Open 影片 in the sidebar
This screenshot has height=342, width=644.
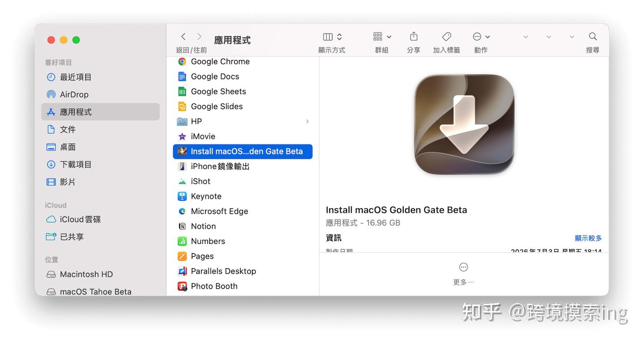coord(100,182)
